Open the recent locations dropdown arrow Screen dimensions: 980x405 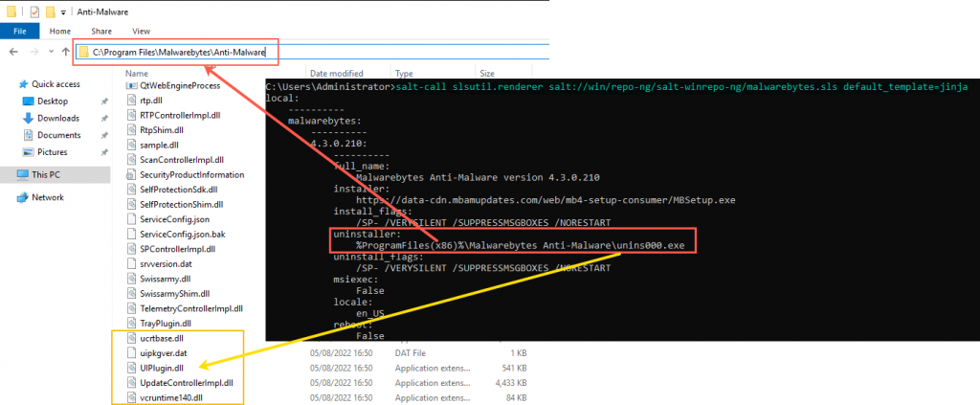[x=51, y=53]
